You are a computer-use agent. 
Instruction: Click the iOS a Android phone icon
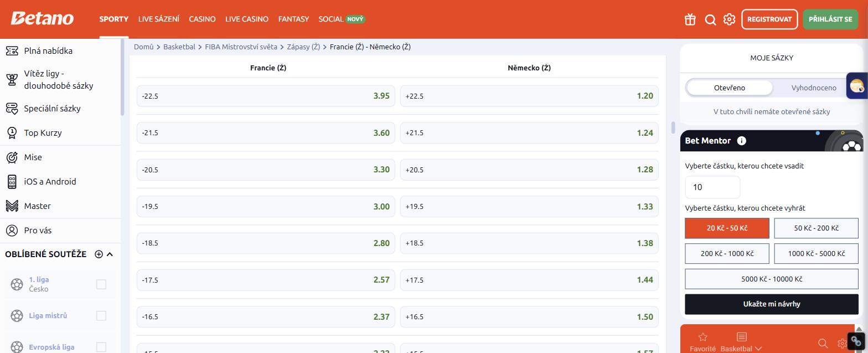click(12, 182)
